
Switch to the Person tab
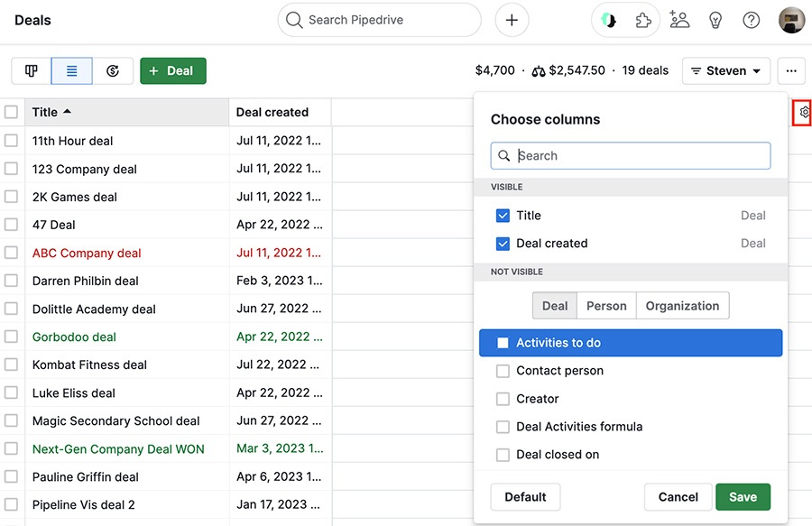(x=606, y=305)
